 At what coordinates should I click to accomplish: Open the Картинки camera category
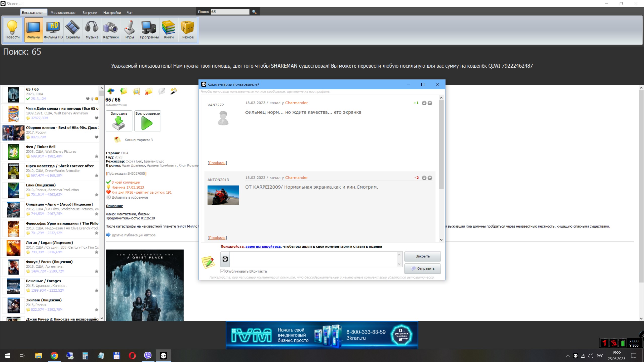(x=111, y=30)
